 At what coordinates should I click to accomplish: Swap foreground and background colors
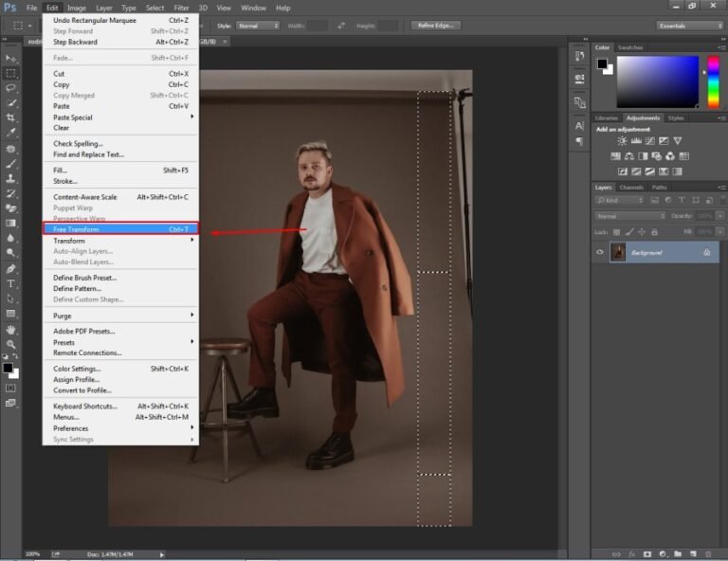point(15,356)
